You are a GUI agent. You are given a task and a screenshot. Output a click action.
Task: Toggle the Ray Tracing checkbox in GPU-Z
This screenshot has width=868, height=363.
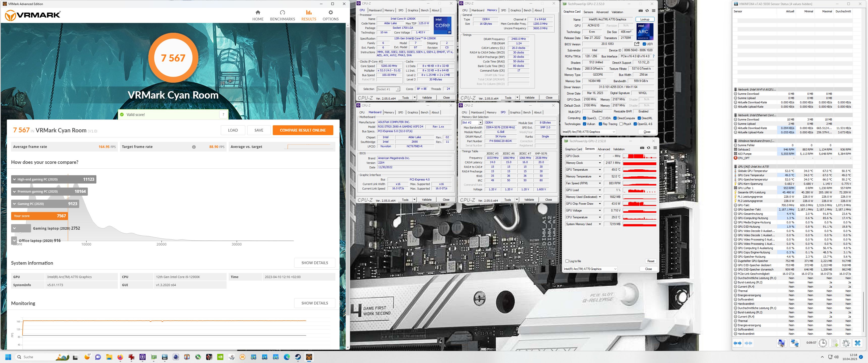click(x=601, y=124)
